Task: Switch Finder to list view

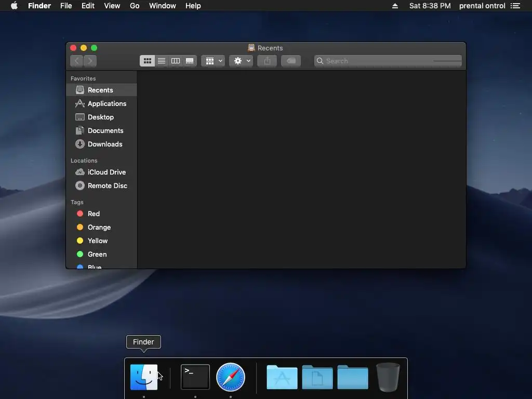Action: tap(162, 61)
